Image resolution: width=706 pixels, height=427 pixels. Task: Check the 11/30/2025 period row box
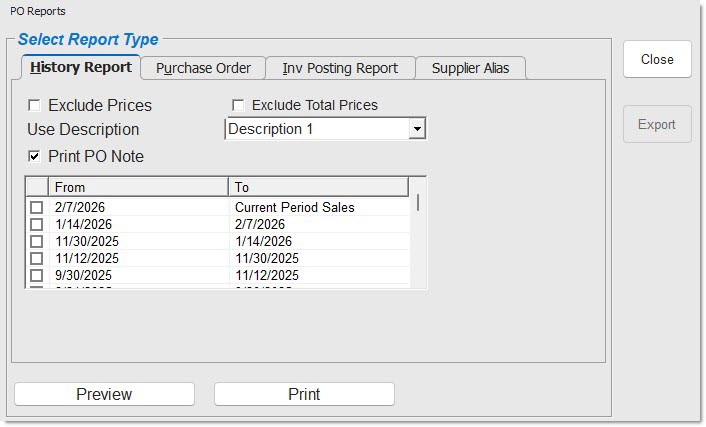[x=37, y=242]
